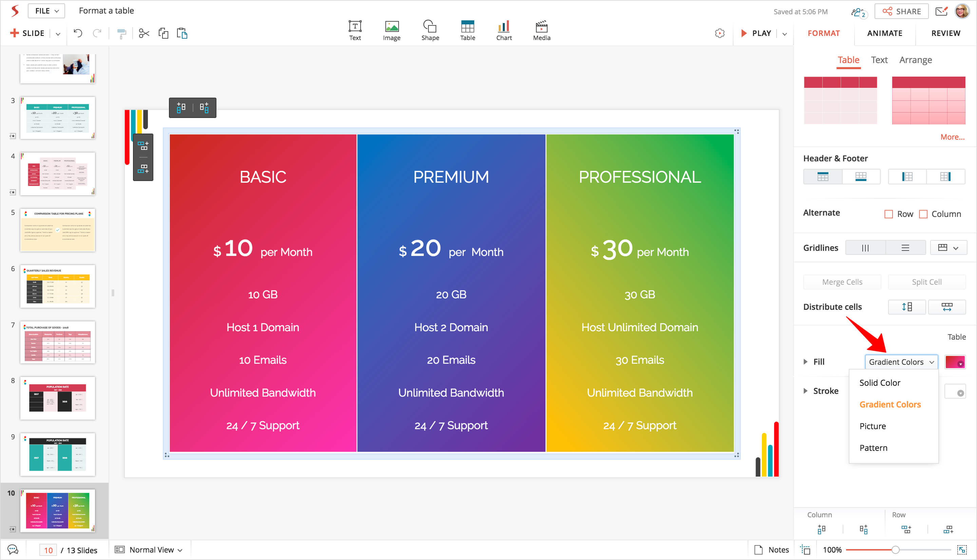Click the Chart insert icon
This screenshot has height=560, width=977.
coord(503,30)
